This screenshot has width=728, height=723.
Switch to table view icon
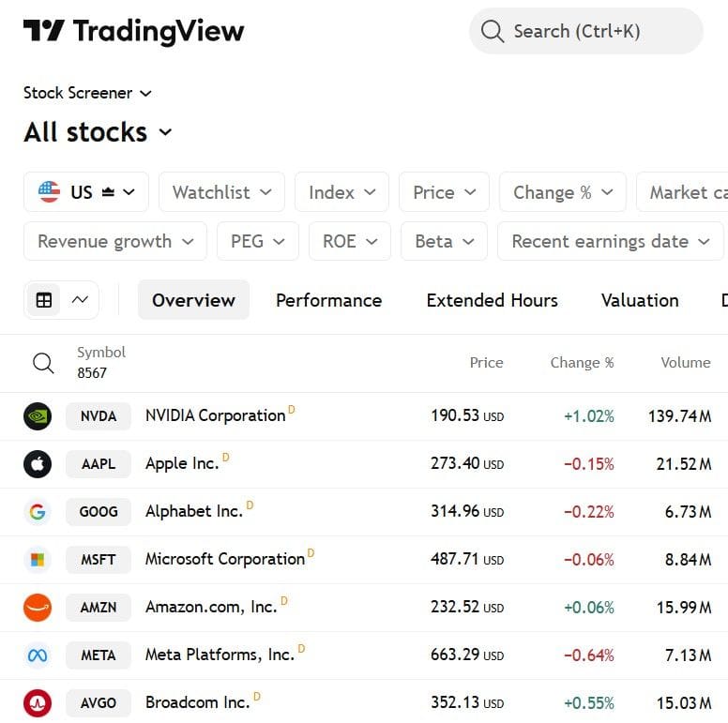(44, 300)
